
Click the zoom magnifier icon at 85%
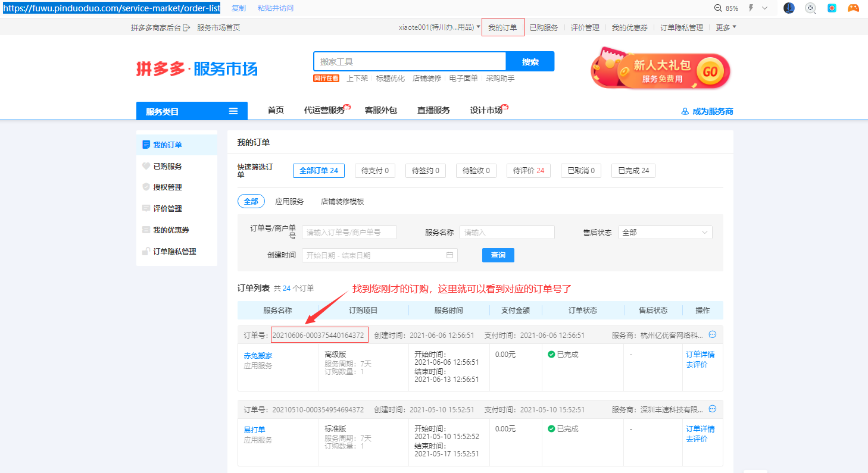point(719,8)
